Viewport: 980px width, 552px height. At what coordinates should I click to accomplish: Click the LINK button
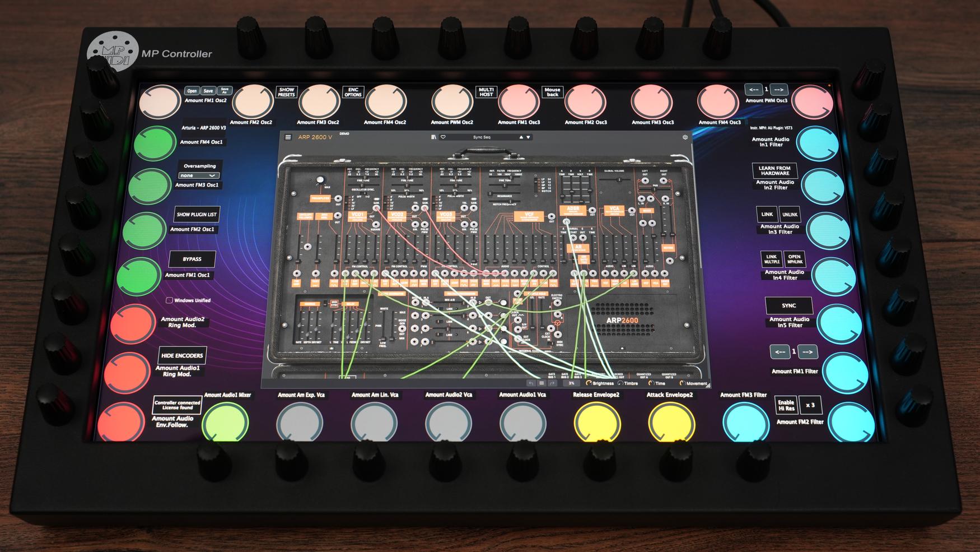point(767,214)
